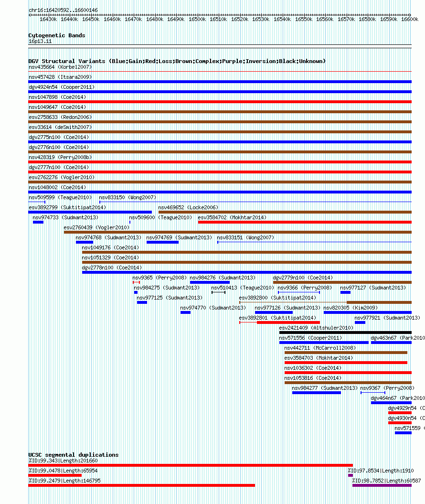Select nsv510413 (Teague2010) unknown variant
The image size is (425, 504).
[243, 288]
